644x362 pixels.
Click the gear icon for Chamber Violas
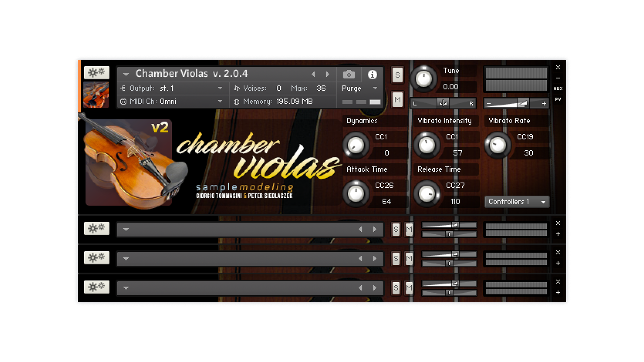tap(97, 72)
